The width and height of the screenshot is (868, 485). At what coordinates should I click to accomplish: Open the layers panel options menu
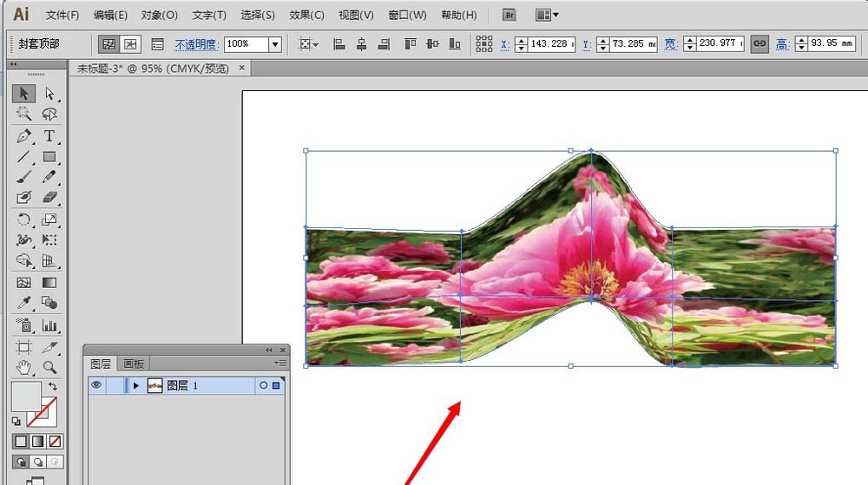(x=280, y=363)
